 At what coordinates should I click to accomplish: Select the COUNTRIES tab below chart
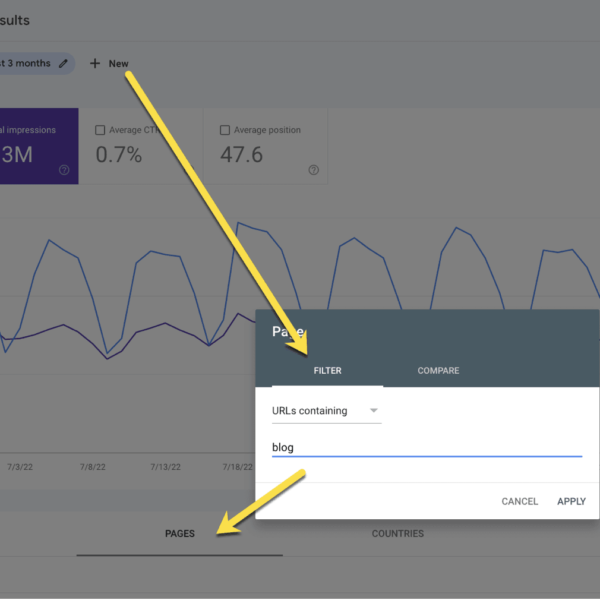click(397, 534)
